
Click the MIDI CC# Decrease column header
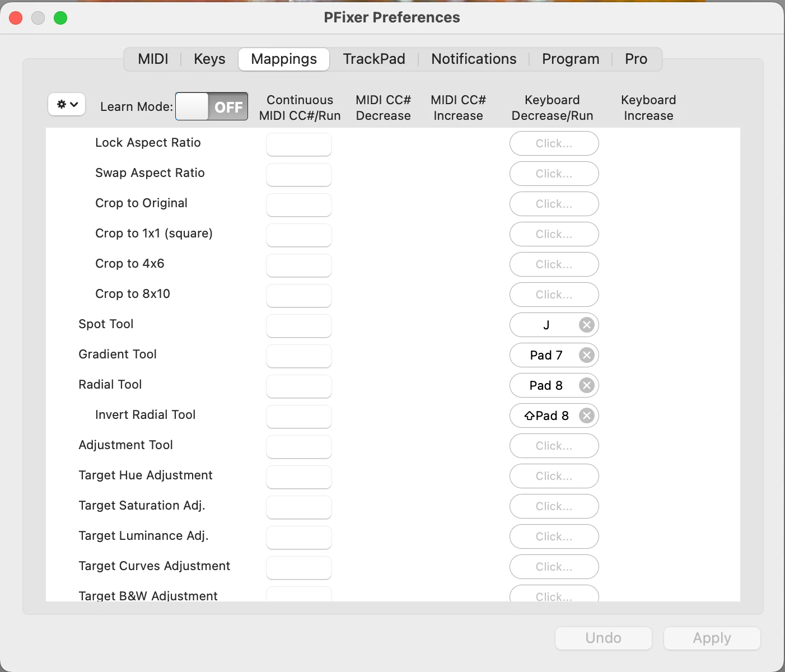pyautogui.click(x=383, y=108)
